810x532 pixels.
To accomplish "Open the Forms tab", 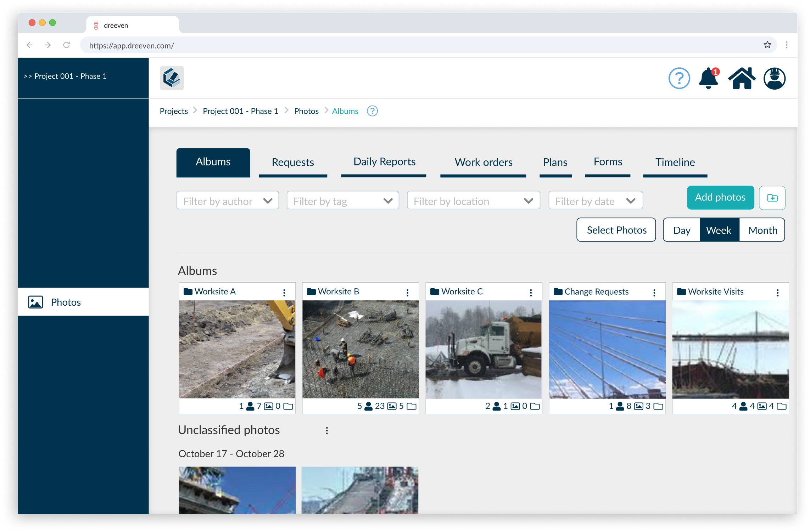I will tap(608, 163).
